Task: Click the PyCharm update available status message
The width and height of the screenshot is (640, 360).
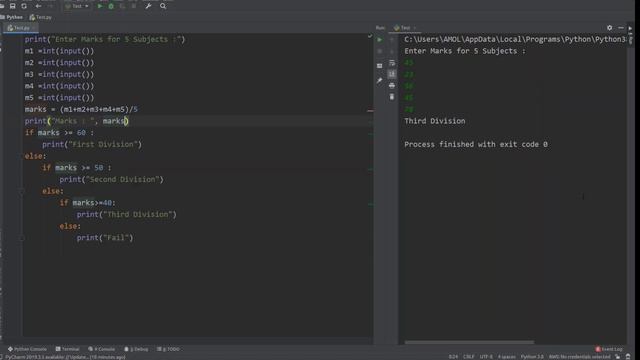Action: click(65, 357)
